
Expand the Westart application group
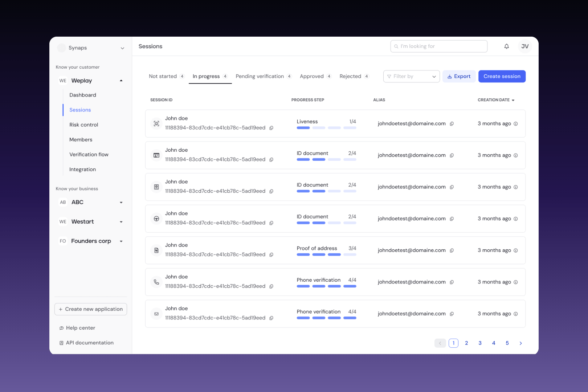click(x=121, y=222)
